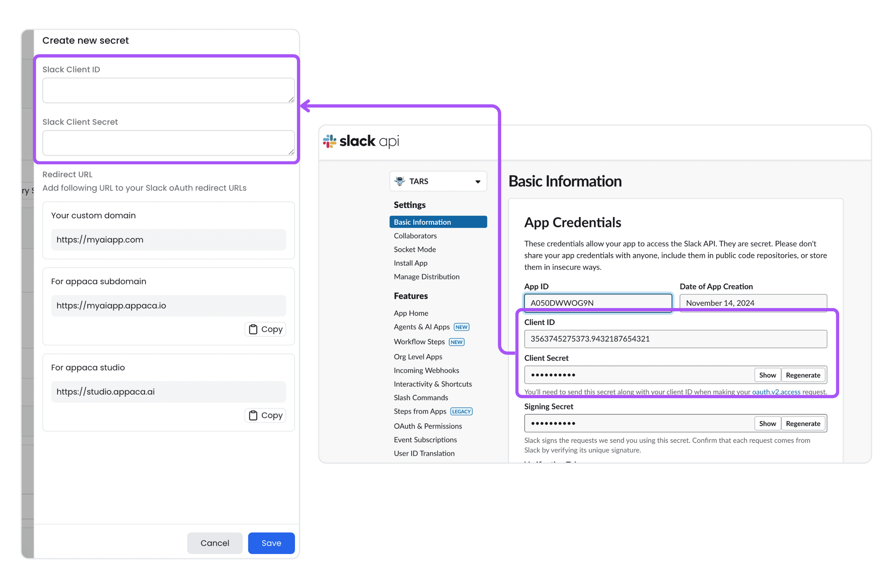882x588 pixels.
Task: Select the App ID field
Action: 598,302
